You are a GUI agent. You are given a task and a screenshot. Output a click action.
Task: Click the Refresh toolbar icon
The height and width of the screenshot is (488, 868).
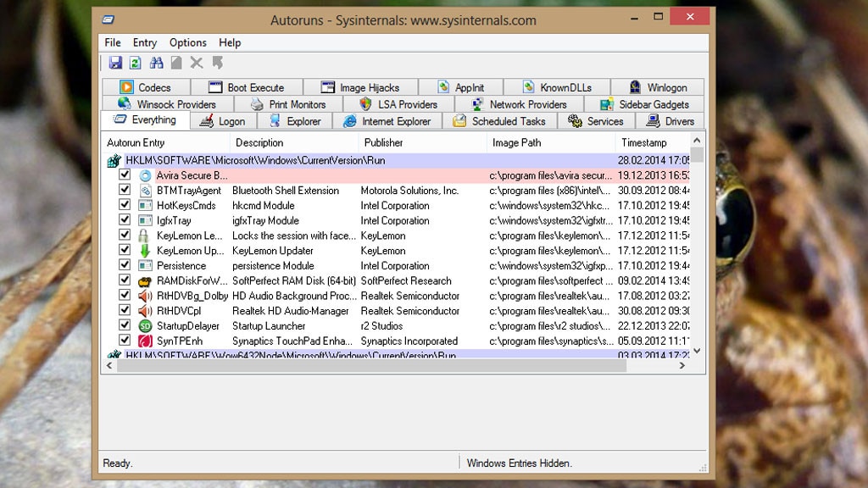tap(136, 63)
